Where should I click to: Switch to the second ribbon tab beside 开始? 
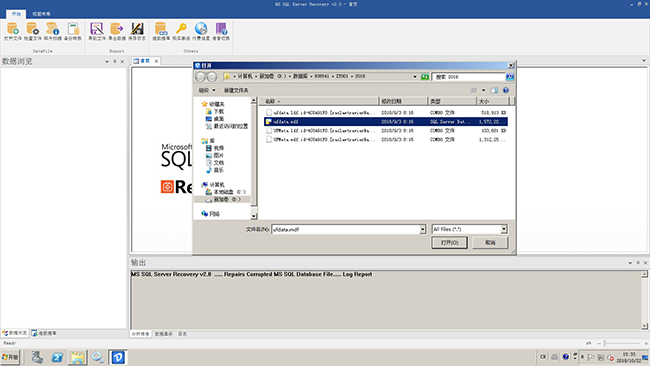41,14
